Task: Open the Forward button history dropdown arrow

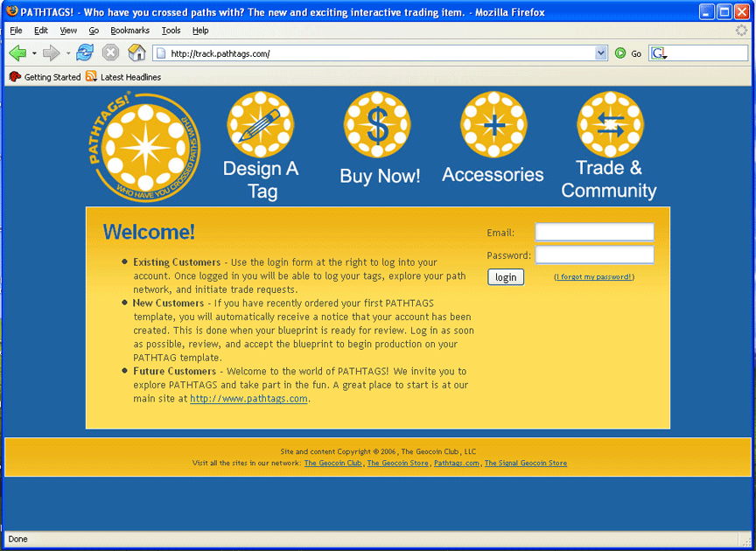Action: tap(68, 53)
